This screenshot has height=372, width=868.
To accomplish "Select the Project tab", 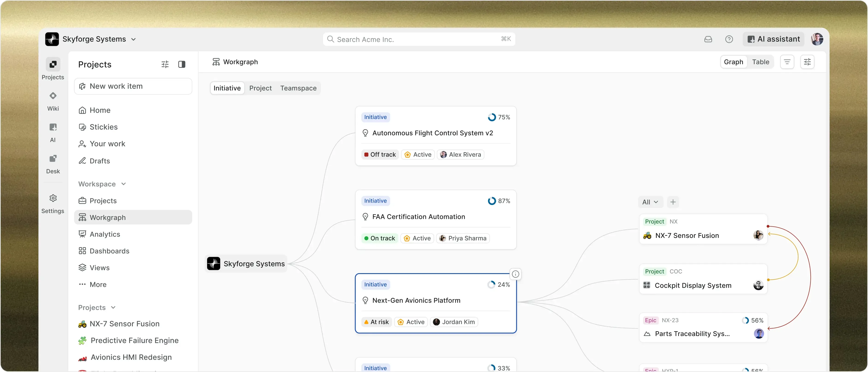I will [261, 88].
